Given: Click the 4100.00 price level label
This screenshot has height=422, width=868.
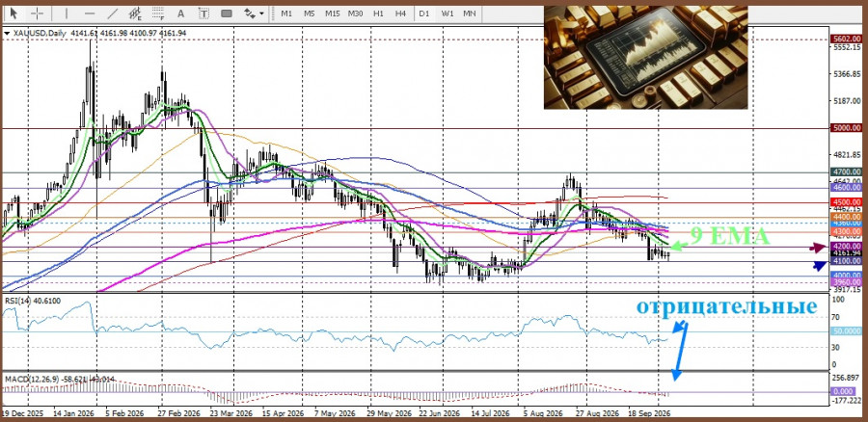Looking at the screenshot, I should pos(846,260).
